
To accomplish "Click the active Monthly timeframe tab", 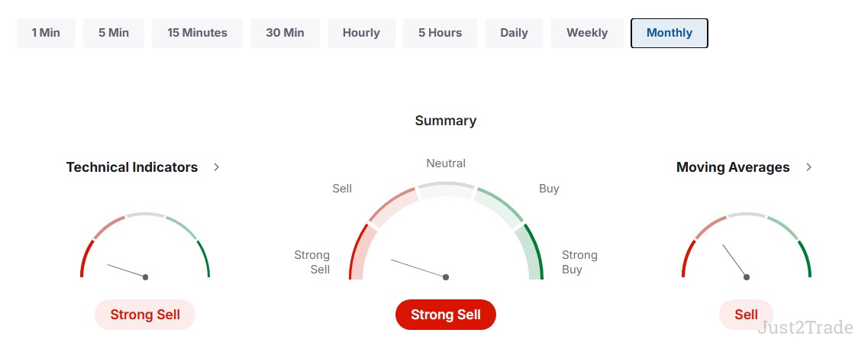I will point(670,34).
